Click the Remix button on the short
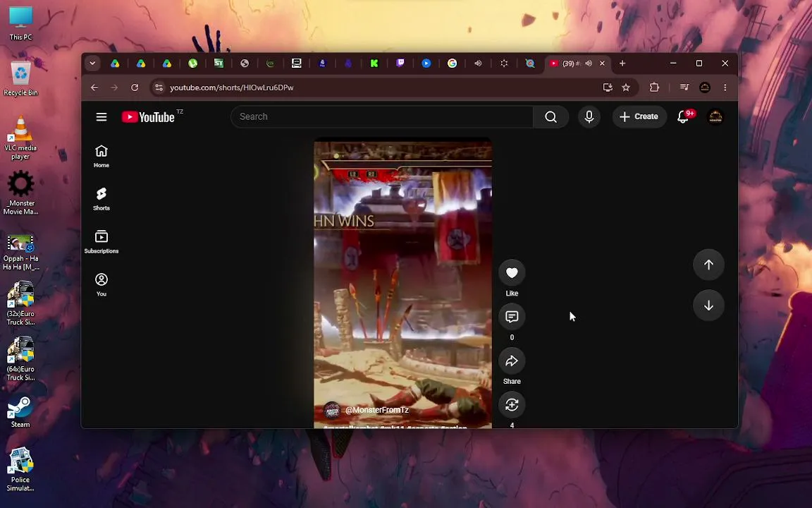The width and height of the screenshot is (812, 508). 512,405
